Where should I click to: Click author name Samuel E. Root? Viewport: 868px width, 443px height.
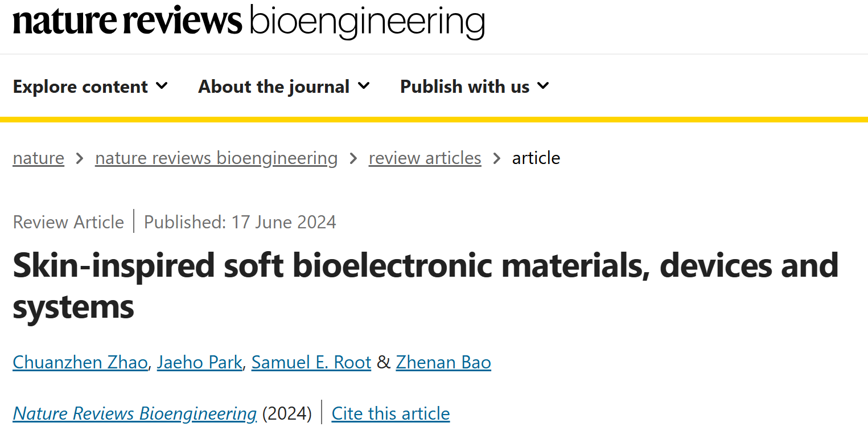(311, 362)
